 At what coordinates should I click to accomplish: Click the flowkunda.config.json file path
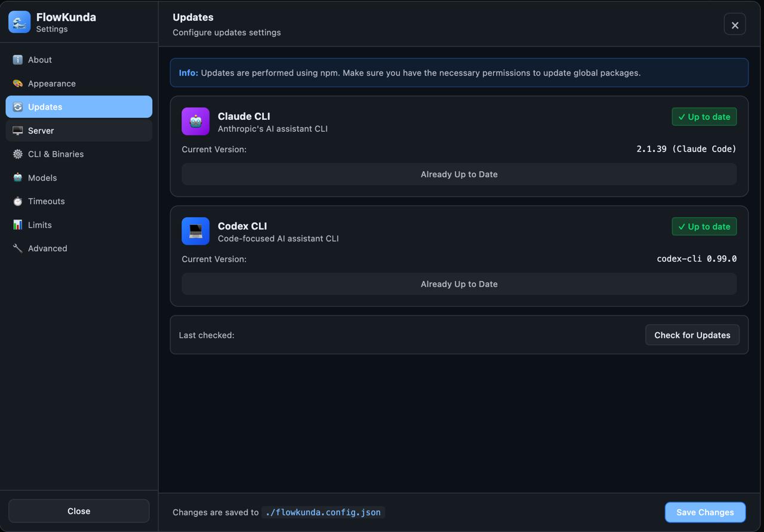click(323, 512)
